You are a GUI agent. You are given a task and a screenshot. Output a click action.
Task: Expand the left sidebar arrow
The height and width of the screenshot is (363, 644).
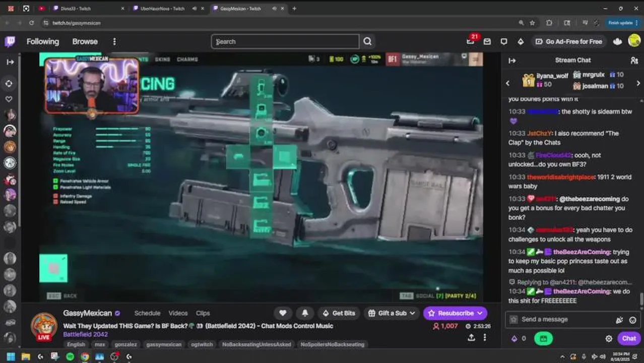(x=10, y=62)
